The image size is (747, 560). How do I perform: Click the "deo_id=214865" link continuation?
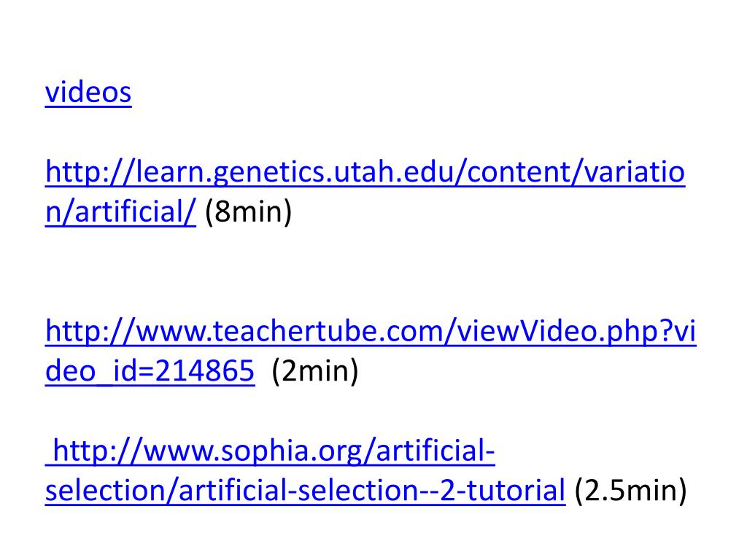(150, 370)
